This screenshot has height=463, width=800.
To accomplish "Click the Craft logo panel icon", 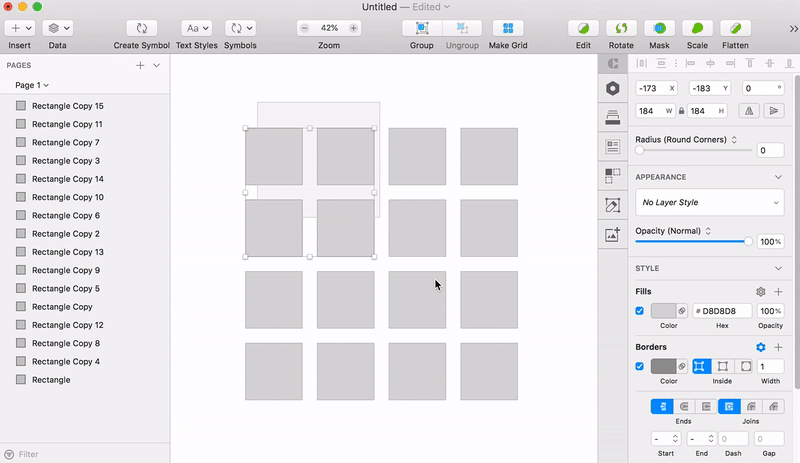I will coord(613,63).
